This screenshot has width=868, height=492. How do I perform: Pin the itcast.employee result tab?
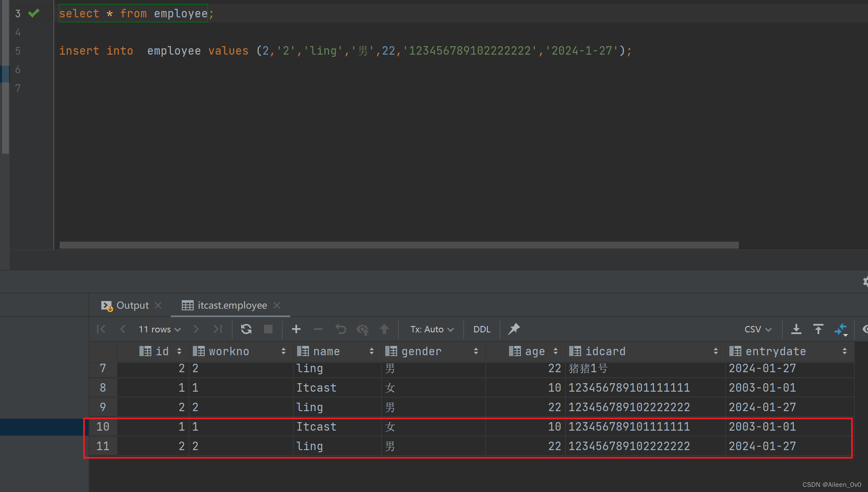coord(514,329)
